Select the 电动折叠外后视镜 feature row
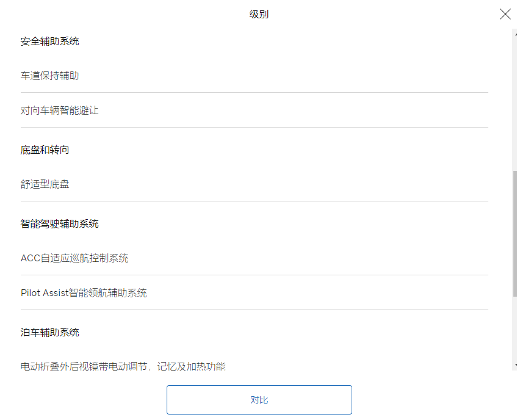The image size is (517, 420). click(x=123, y=366)
